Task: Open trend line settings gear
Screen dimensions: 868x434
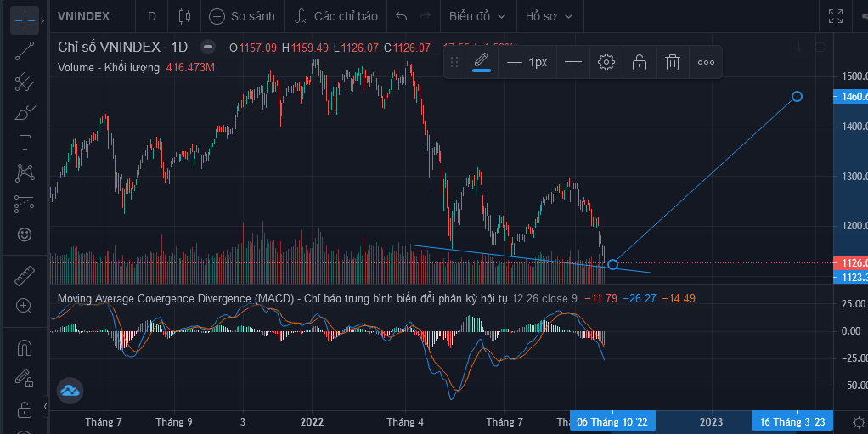Action: click(x=606, y=62)
